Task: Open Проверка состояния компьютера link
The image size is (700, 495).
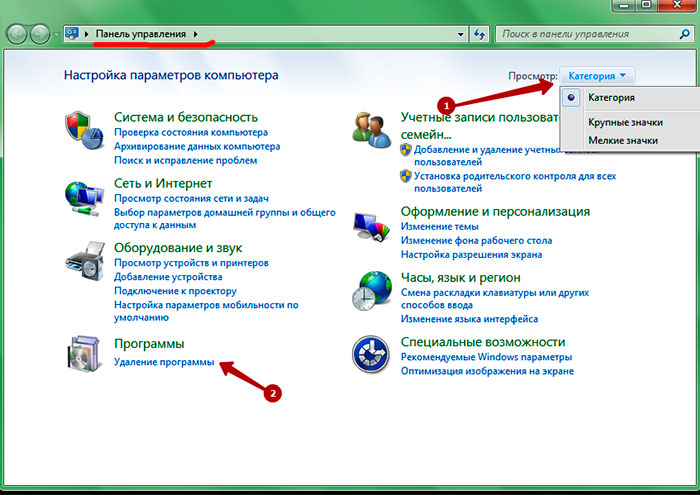Action: click(191, 133)
